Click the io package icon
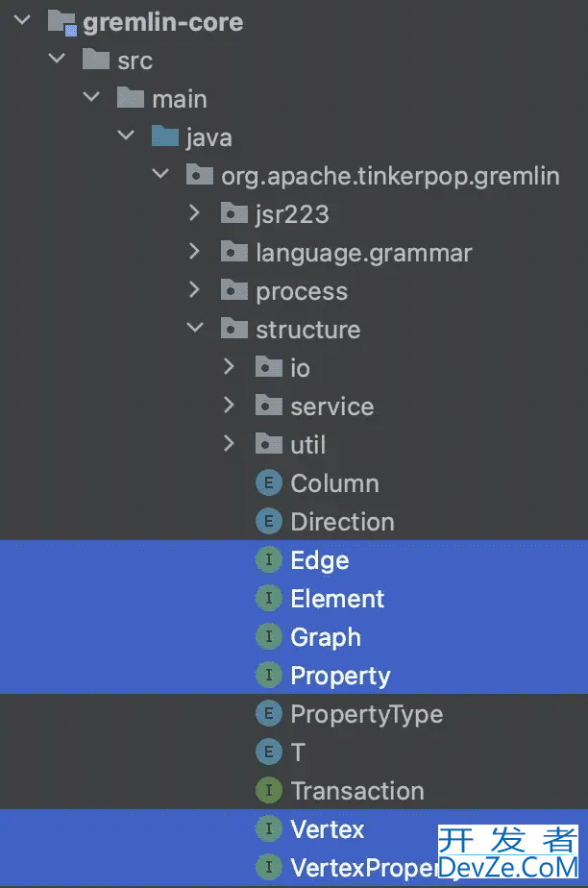Screen dimensions: 588x888 (x=269, y=367)
